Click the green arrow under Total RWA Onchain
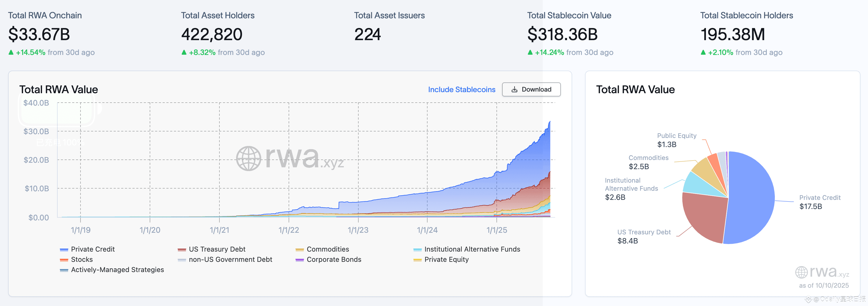Viewport: 868px width, 306px height. [11, 52]
